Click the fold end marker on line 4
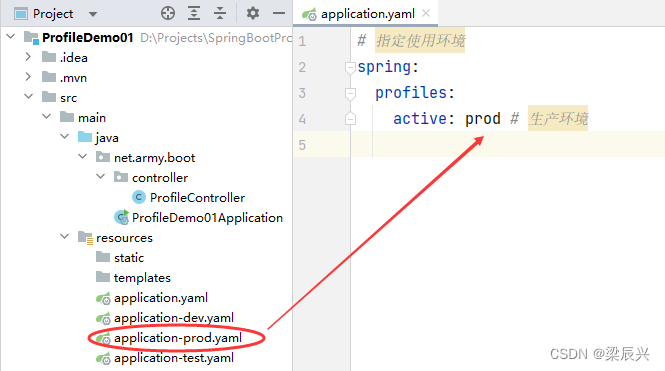Viewport: 665px width, 371px height. pos(350,119)
